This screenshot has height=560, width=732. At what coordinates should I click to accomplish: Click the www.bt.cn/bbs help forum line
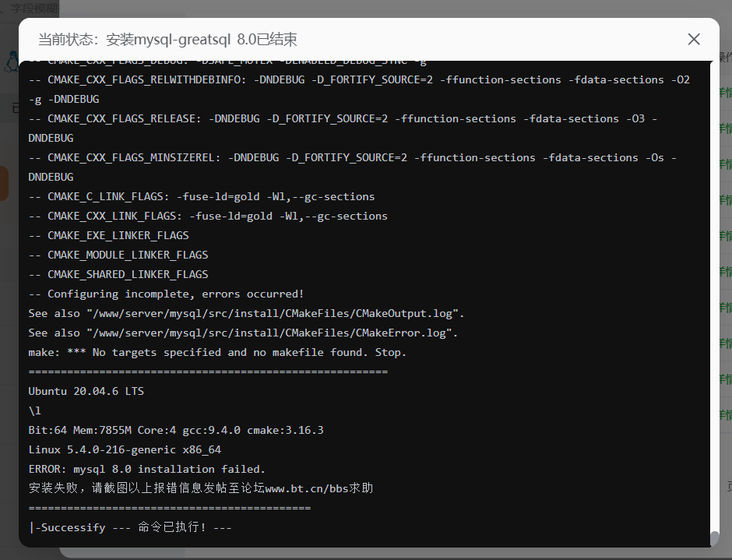(x=201, y=488)
